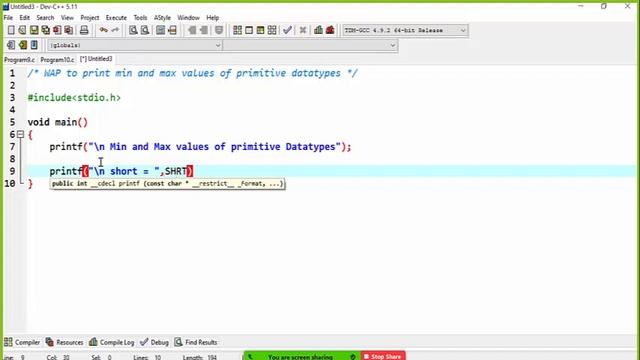Save the current file with Save icon
Viewport: 640px width, 360px height.
pyautogui.click(x=34, y=30)
